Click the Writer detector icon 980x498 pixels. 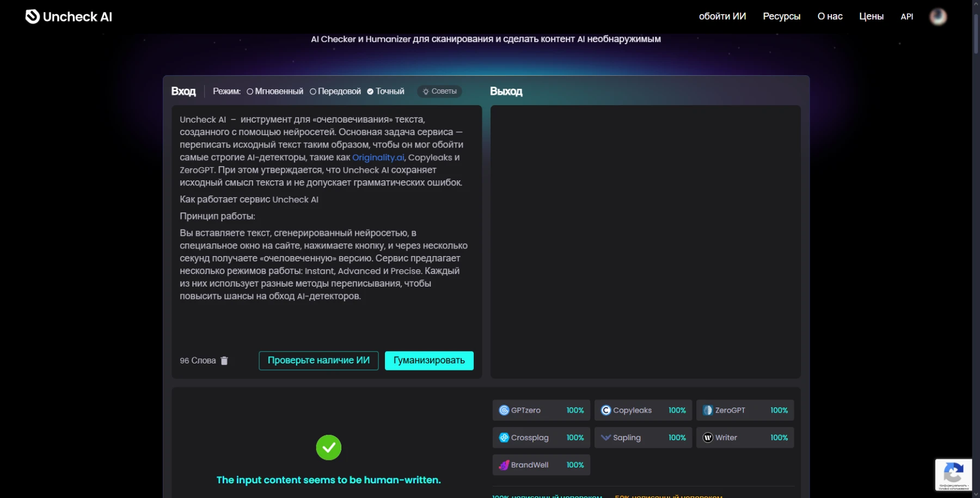(x=707, y=438)
